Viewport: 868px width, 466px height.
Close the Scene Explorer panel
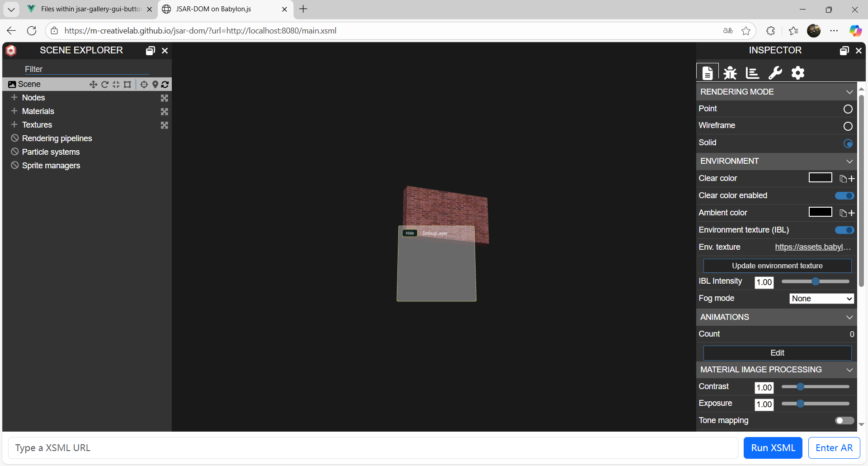(x=165, y=51)
